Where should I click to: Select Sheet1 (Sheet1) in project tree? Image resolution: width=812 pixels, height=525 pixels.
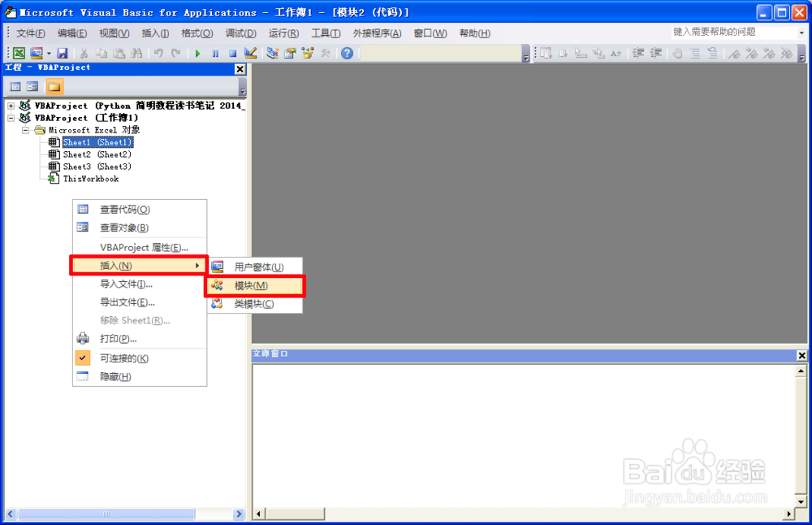97,142
